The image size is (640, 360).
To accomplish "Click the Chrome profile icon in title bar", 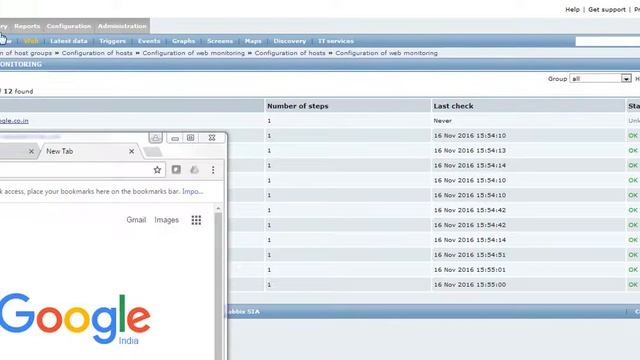I will (x=156, y=138).
